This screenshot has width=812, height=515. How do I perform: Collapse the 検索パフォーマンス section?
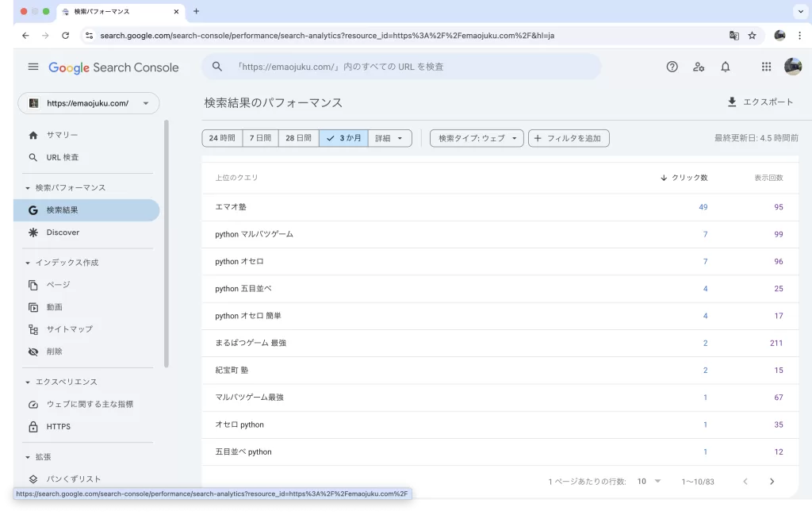[x=28, y=188]
